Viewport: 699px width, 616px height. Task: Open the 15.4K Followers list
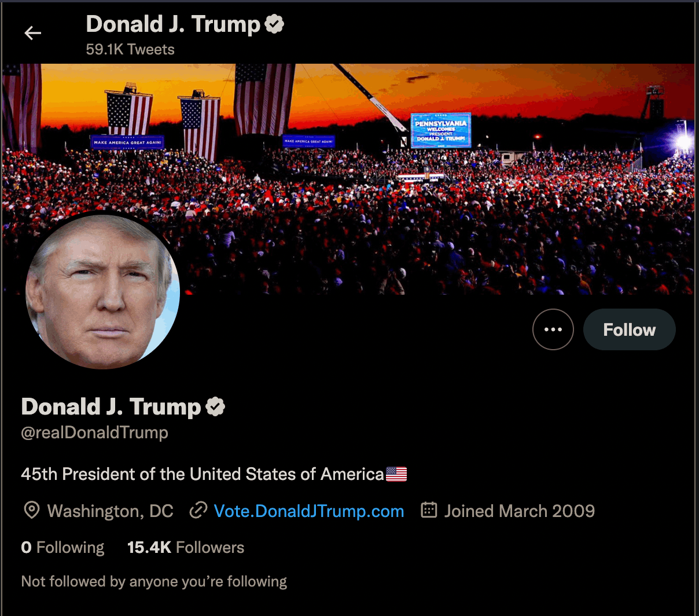(x=186, y=548)
